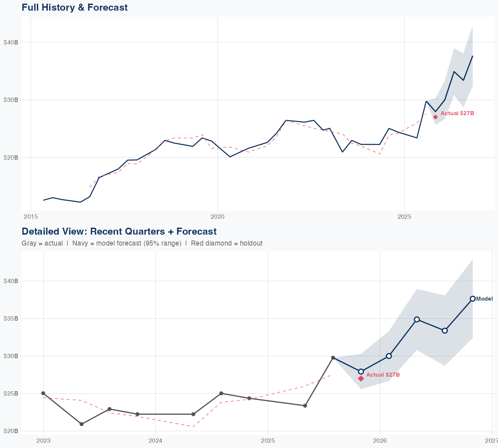Click the last gray actual point near $30B
The width and height of the screenshot is (498, 448).
(x=333, y=358)
